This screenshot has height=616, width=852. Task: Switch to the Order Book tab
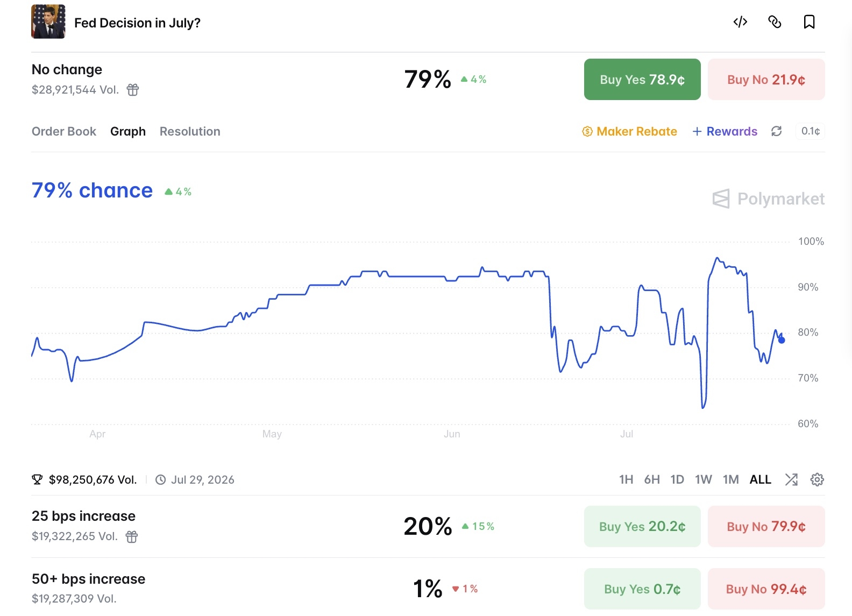coord(64,131)
